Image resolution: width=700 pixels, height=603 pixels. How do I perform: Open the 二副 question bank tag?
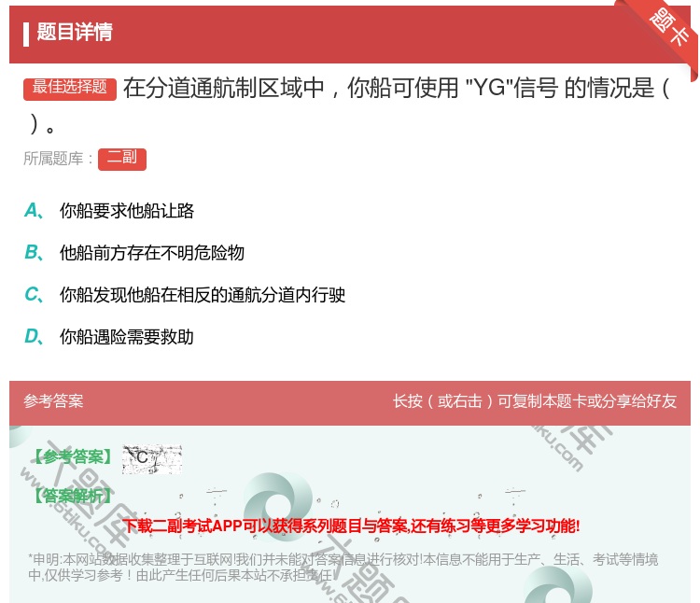(122, 159)
